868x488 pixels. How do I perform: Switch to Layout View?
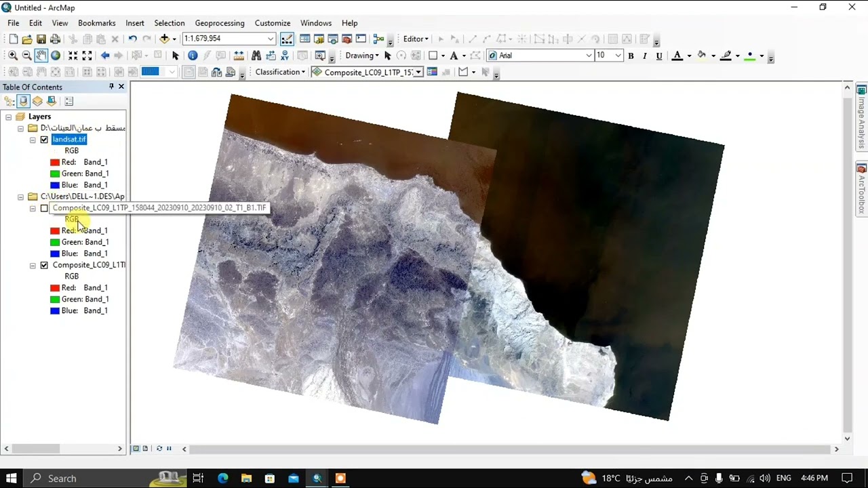145,449
